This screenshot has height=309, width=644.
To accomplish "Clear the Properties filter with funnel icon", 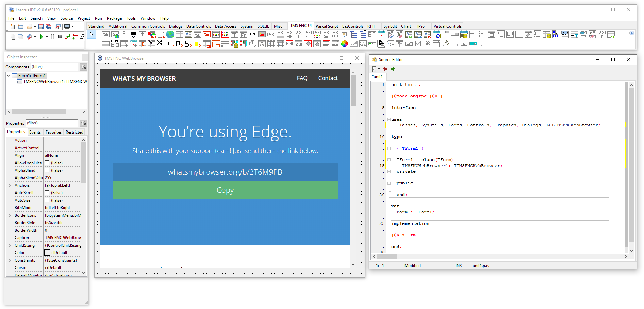I will click(x=83, y=123).
